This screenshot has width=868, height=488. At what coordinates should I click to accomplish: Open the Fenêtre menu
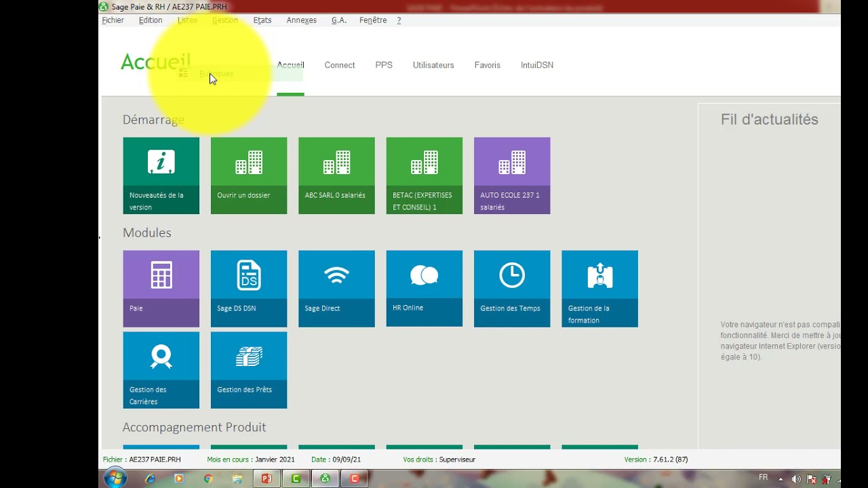[x=373, y=20]
